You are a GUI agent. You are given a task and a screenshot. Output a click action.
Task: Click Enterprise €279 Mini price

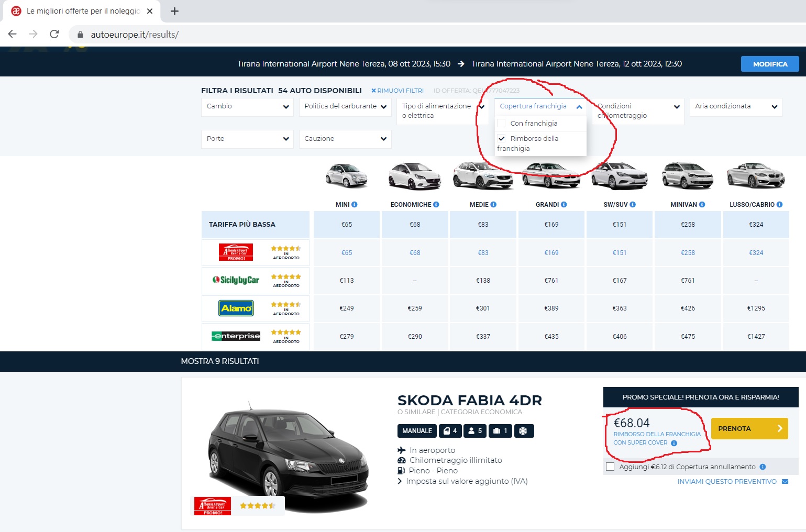pos(347,337)
